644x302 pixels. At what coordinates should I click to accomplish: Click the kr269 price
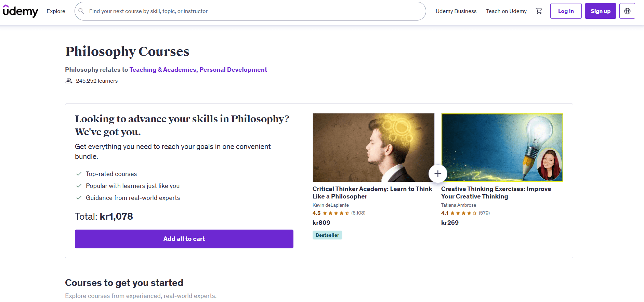point(450,223)
